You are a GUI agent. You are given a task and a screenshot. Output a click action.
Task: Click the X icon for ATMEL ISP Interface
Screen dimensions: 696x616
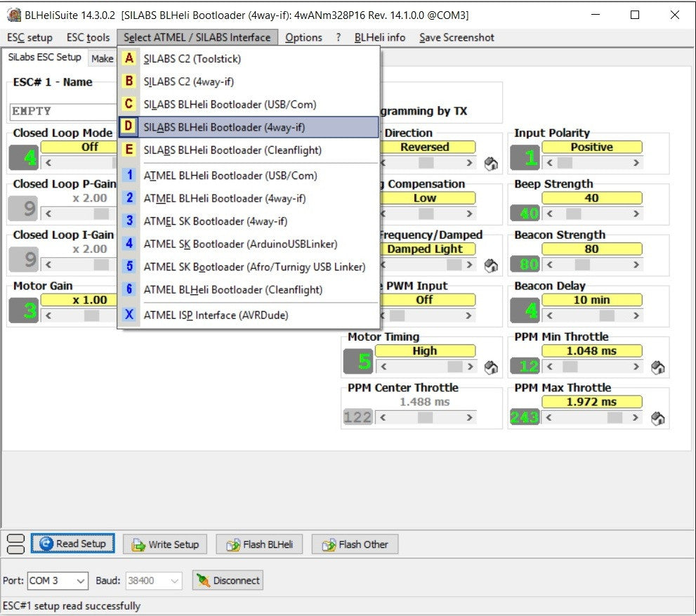coord(129,315)
